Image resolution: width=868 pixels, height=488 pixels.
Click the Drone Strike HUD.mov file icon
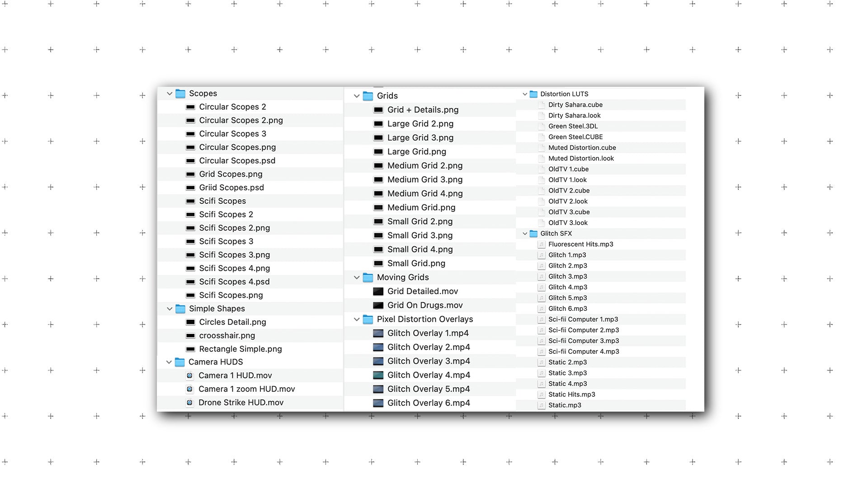pyautogui.click(x=190, y=403)
